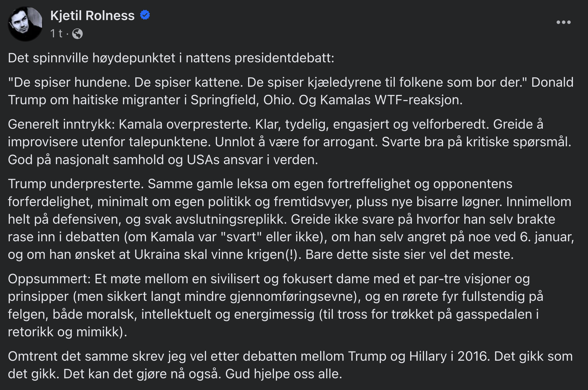
Task: Click the text "Trump underpresterte"
Action: click(76, 184)
